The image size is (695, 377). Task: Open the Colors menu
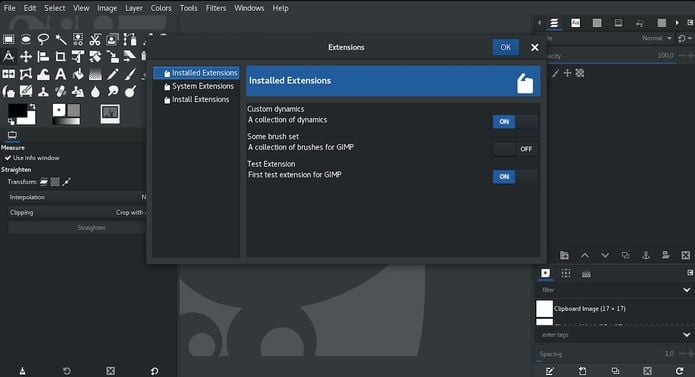tap(161, 8)
